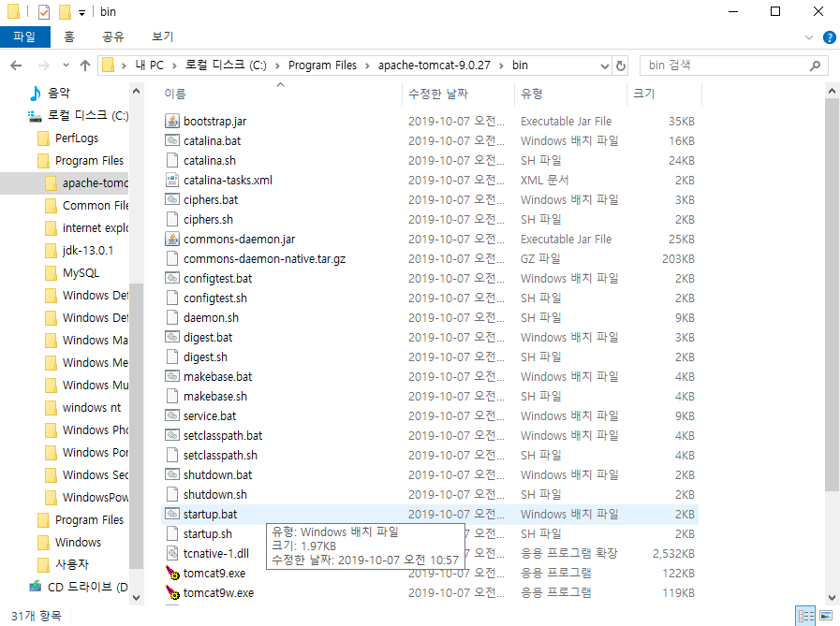Open the 홈 ribbon tab
Image resolution: width=840 pixels, height=626 pixels.
click(x=69, y=36)
